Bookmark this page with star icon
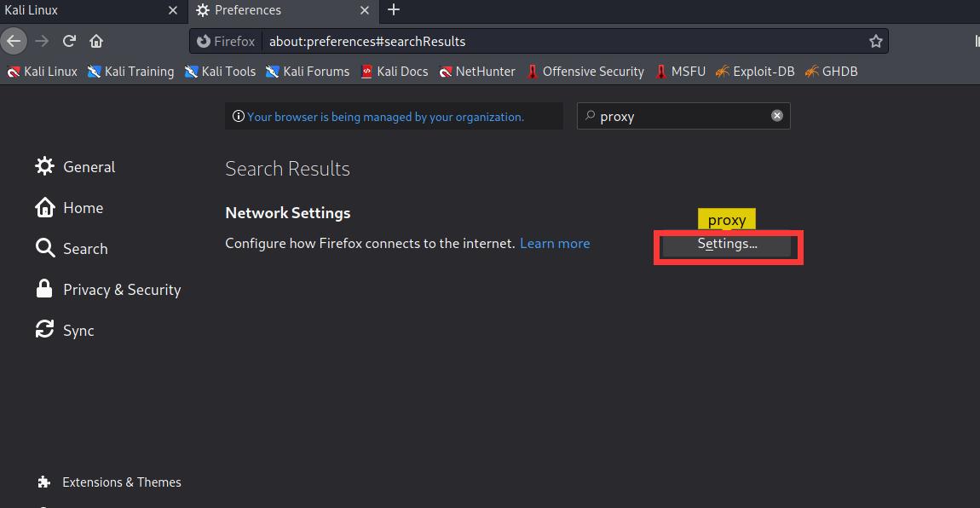 point(875,41)
